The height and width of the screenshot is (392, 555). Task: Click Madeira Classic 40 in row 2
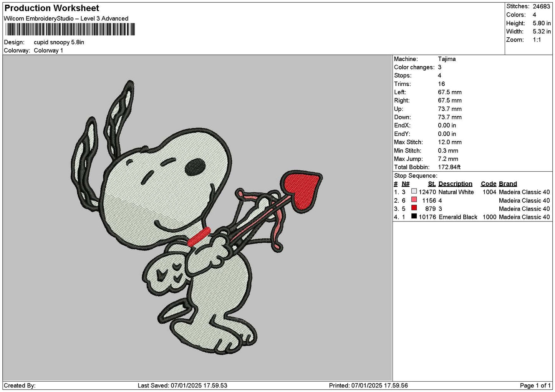[x=524, y=200]
